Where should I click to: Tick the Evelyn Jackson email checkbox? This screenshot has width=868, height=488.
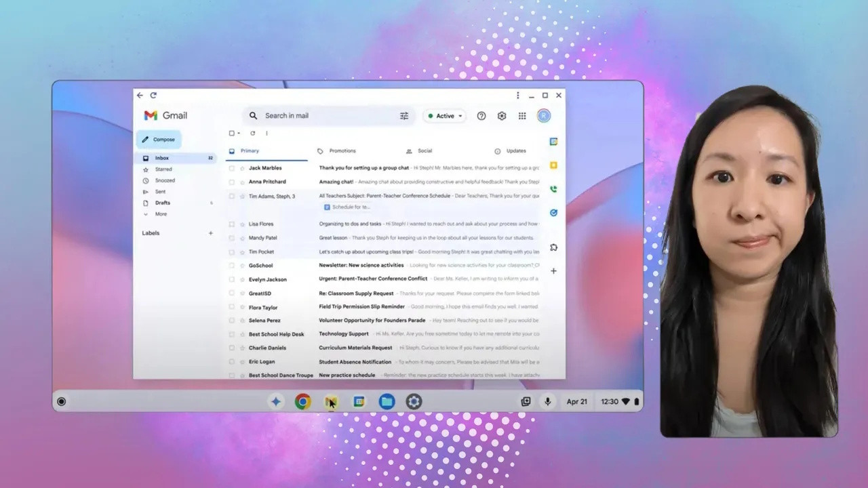232,279
